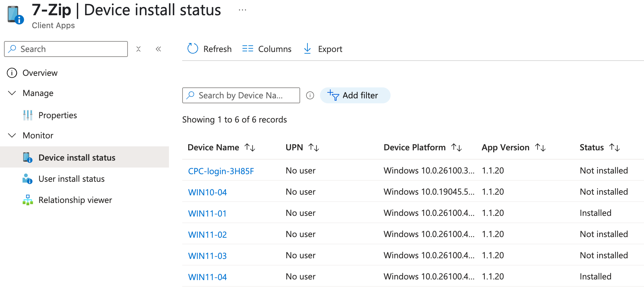644x296 pixels.
Task: Click 'No user' cell for WIN11-02
Action: [300, 234]
